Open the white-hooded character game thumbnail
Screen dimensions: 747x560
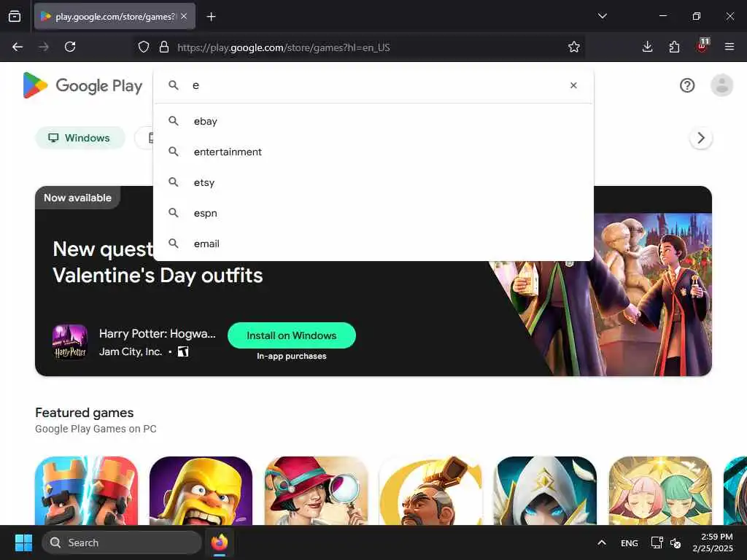tap(545, 491)
